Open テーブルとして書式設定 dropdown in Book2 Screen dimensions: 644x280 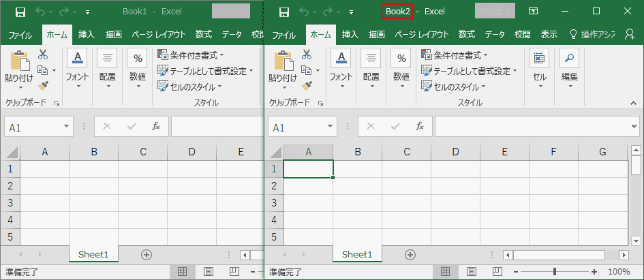point(469,71)
